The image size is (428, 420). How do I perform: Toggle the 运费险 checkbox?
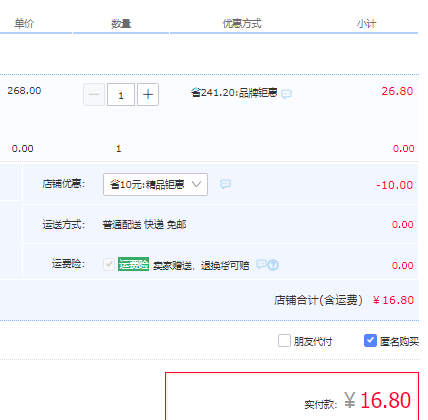click(x=109, y=264)
